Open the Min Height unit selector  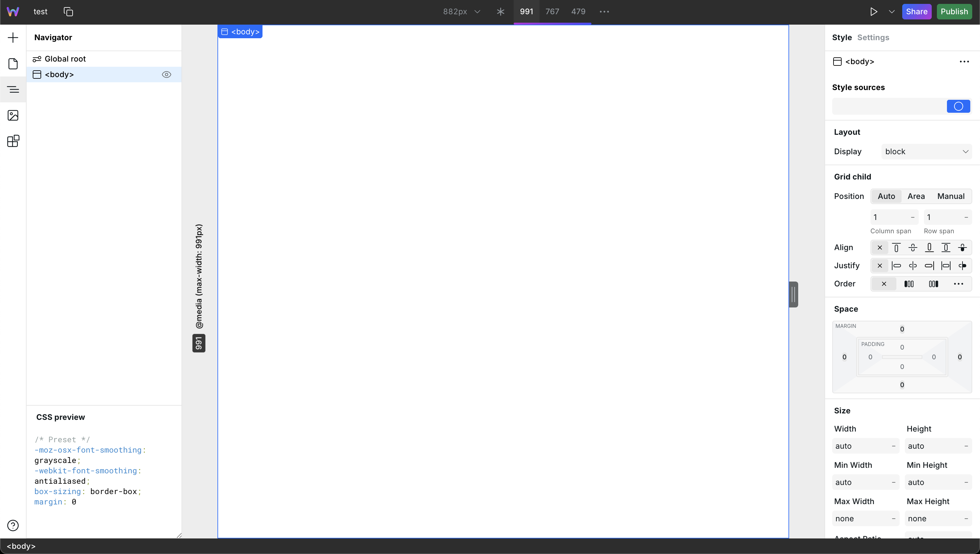pos(966,482)
